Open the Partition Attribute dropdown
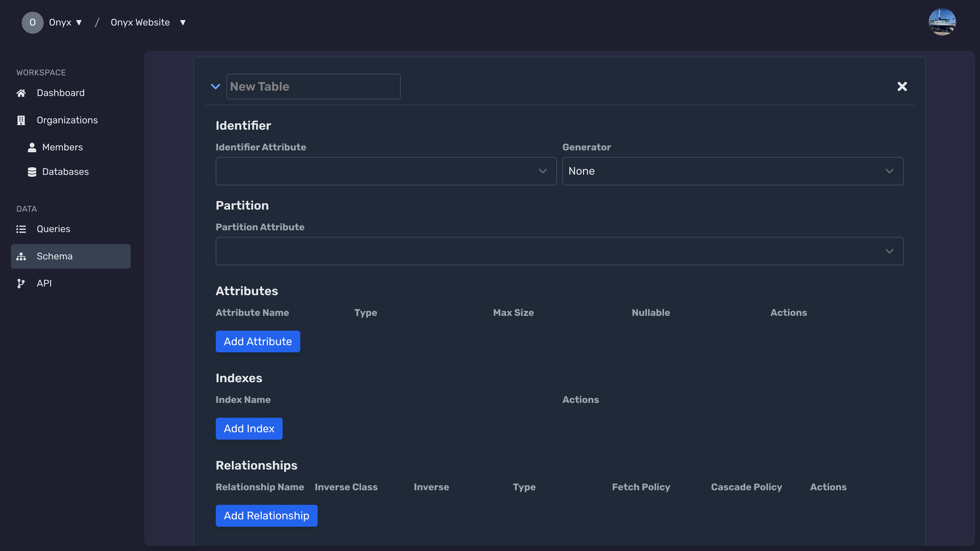 [559, 250]
